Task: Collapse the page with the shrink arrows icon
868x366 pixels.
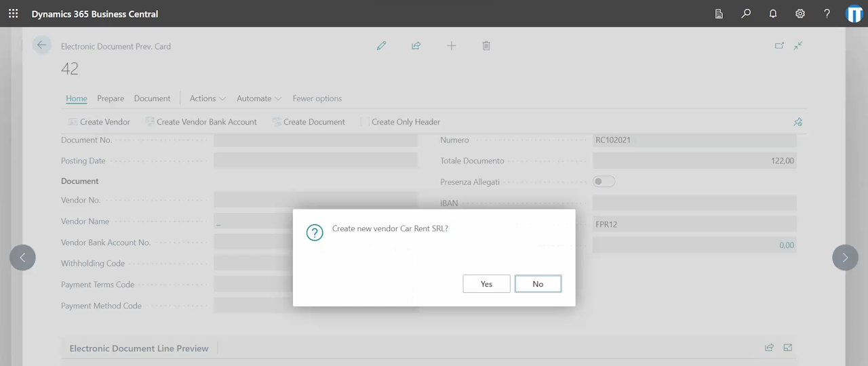Action: pos(798,45)
